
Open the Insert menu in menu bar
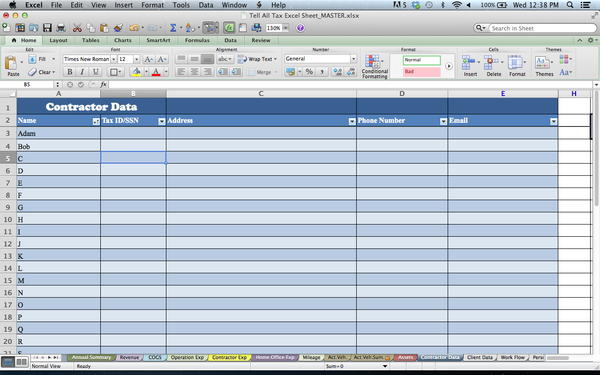click(x=124, y=5)
